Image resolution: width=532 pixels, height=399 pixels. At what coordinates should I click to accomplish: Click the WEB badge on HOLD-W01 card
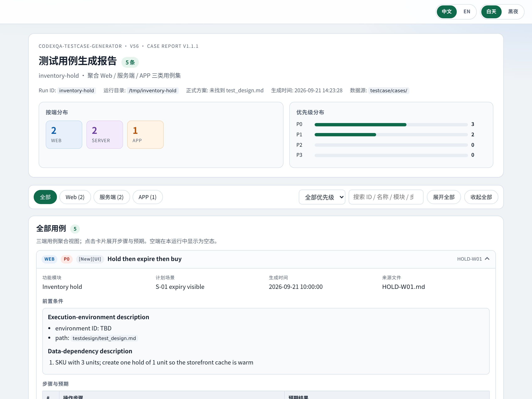pos(49,259)
